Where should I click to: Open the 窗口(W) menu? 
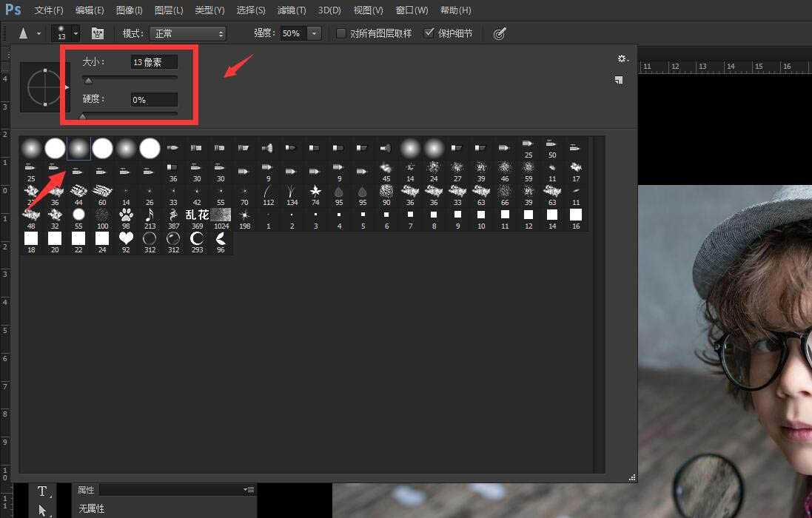point(412,10)
